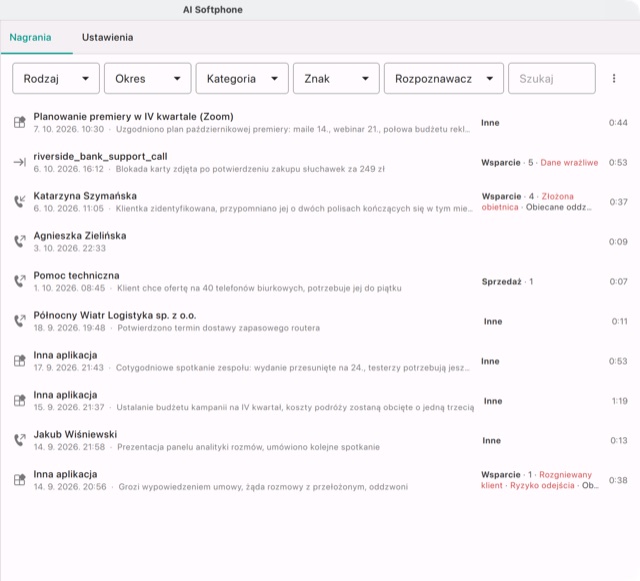Click outgoing call icon for Agnieszka Zielińska
Viewport: 640px width, 581px height.
click(x=20, y=241)
